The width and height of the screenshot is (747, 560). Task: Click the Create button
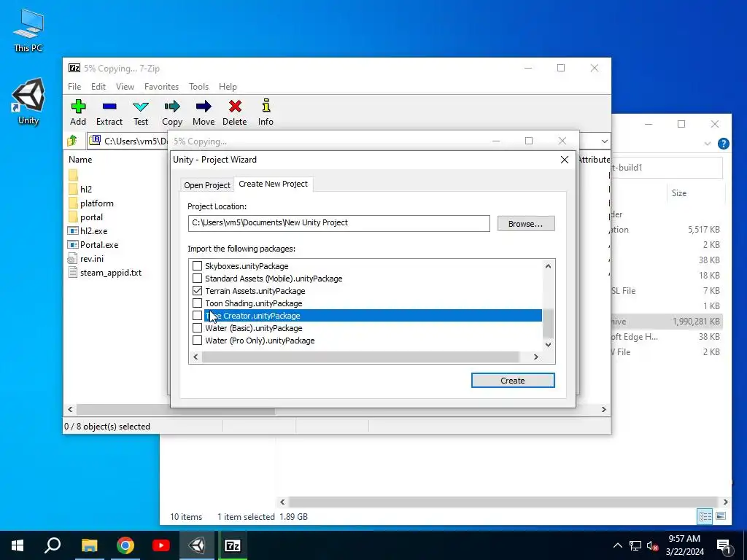513,381
